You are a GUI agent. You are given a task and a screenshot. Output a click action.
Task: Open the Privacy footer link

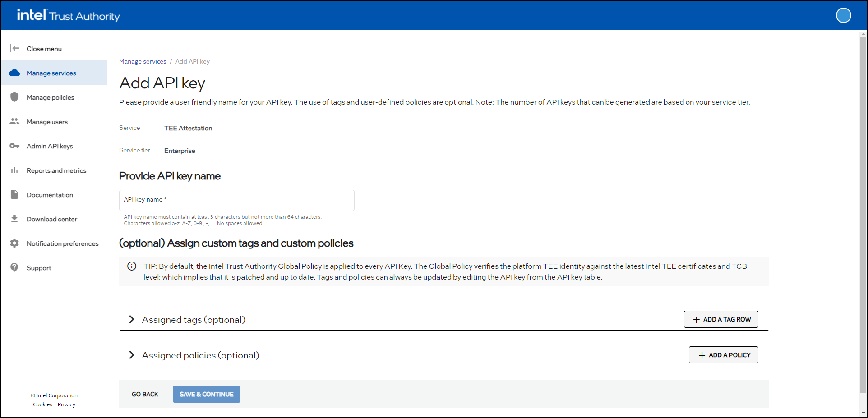66,404
